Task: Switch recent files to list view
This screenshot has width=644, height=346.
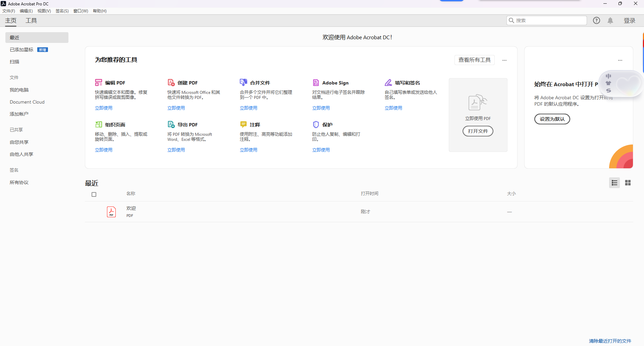Action: click(614, 183)
